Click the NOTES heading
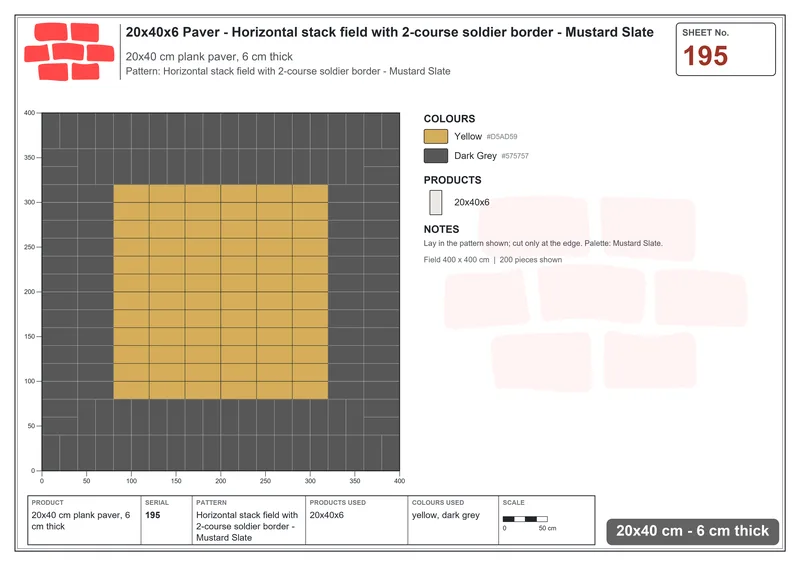This screenshot has width=800, height=566. pyautogui.click(x=441, y=230)
